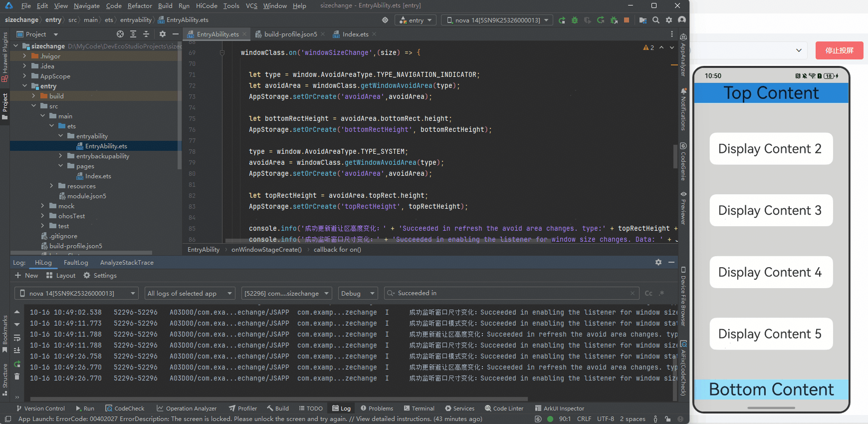Open the VCS menu
868x424 pixels.
click(251, 5)
